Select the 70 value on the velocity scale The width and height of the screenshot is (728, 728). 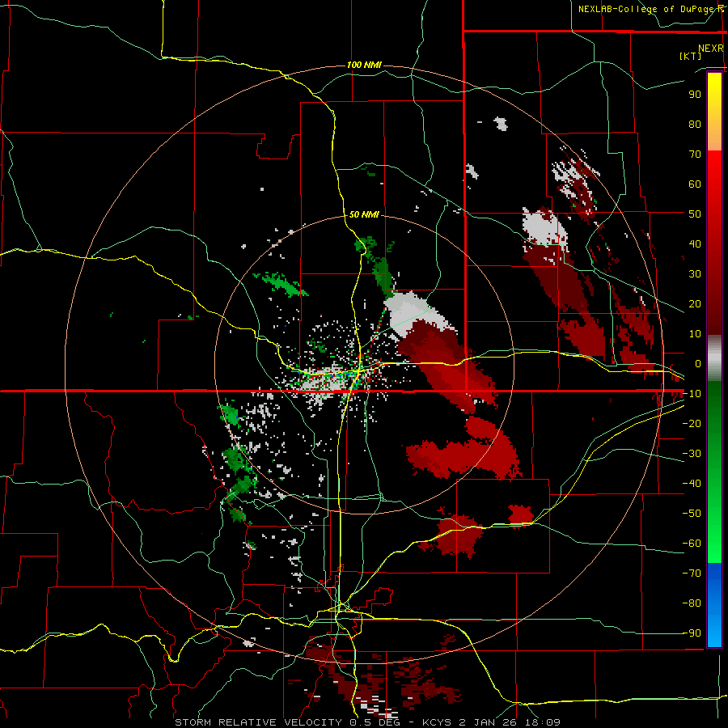pyautogui.click(x=695, y=154)
